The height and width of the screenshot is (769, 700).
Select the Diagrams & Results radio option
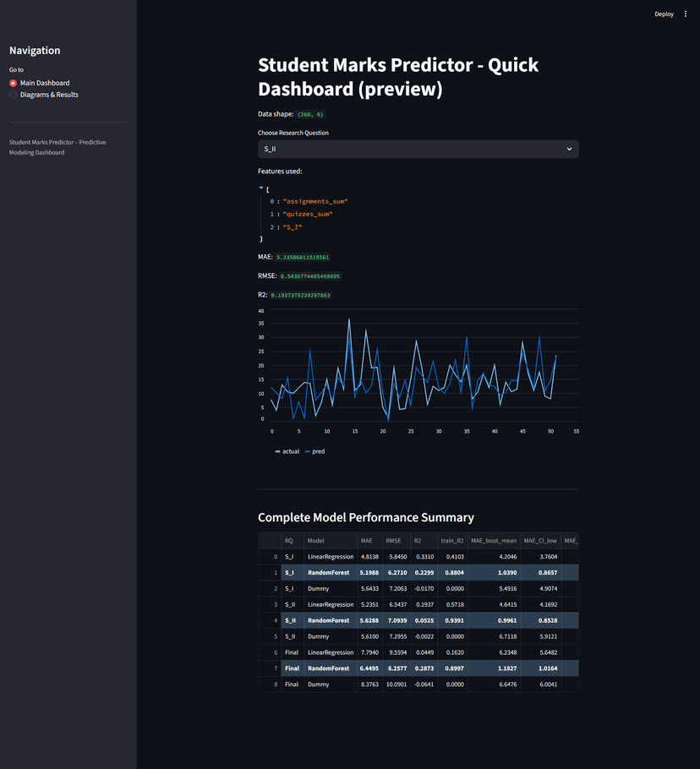[x=44, y=95]
